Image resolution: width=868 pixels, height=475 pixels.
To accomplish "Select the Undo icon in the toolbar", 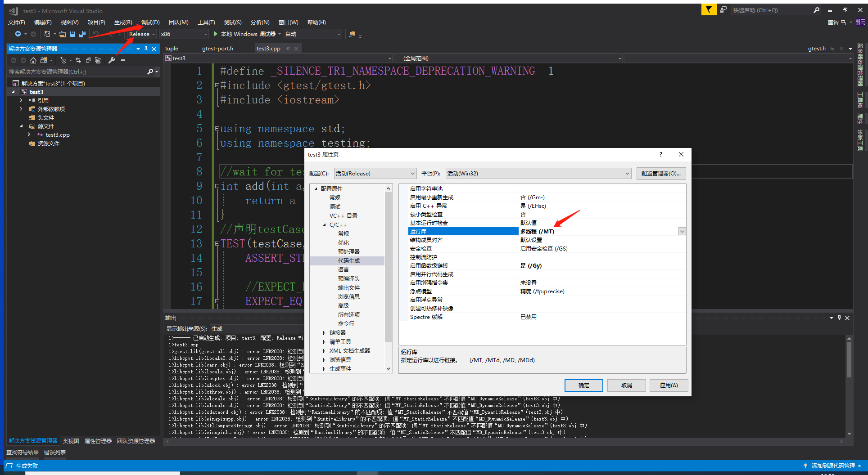I will coord(95,34).
